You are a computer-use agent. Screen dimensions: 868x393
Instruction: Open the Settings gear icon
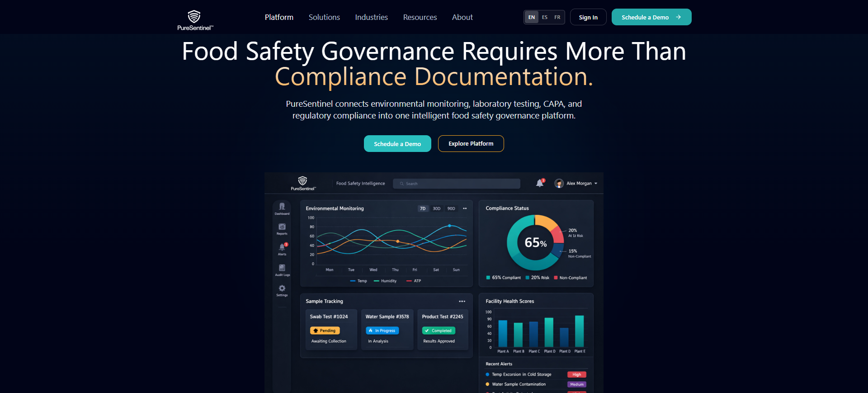click(282, 288)
